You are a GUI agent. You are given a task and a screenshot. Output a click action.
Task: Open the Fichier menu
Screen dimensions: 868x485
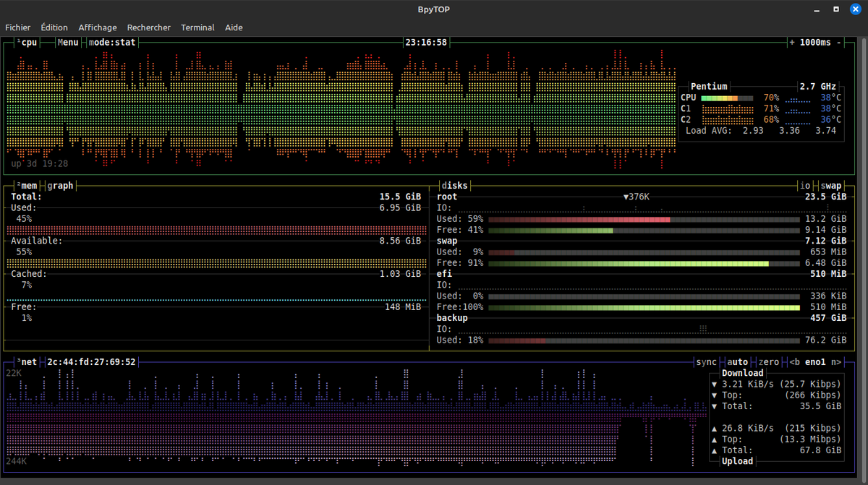[x=18, y=27]
